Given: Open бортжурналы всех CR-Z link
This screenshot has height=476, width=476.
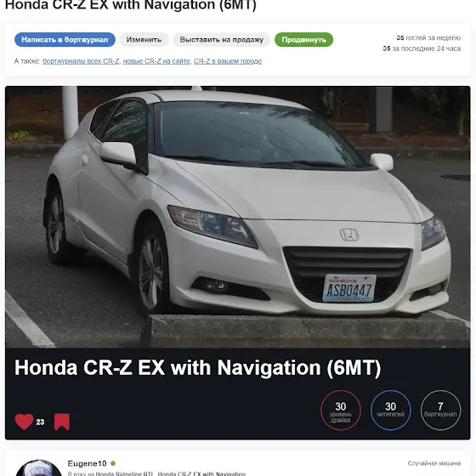Looking at the screenshot, I should (81, 61).
